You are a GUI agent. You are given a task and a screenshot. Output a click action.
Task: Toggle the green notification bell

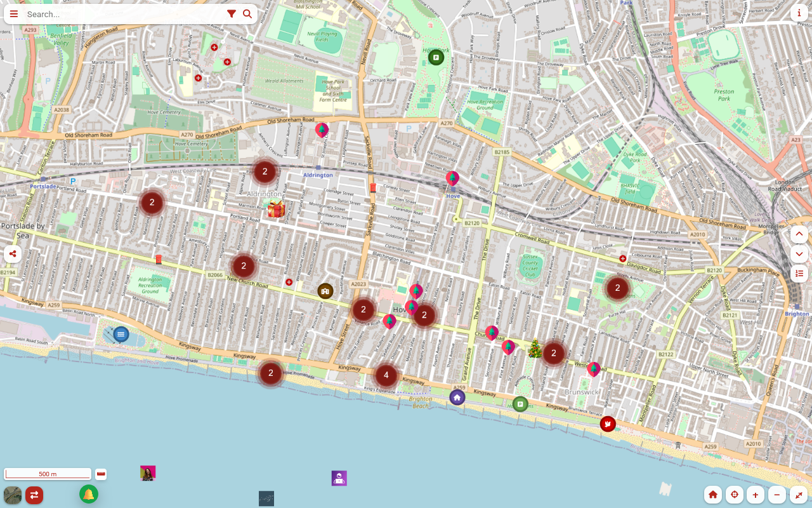pos(89,494)
